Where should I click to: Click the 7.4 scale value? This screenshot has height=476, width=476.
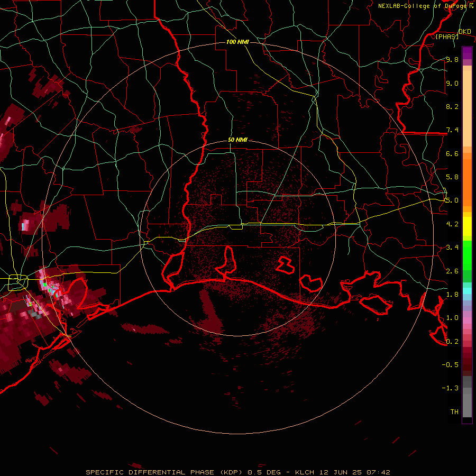pos(452,130)
